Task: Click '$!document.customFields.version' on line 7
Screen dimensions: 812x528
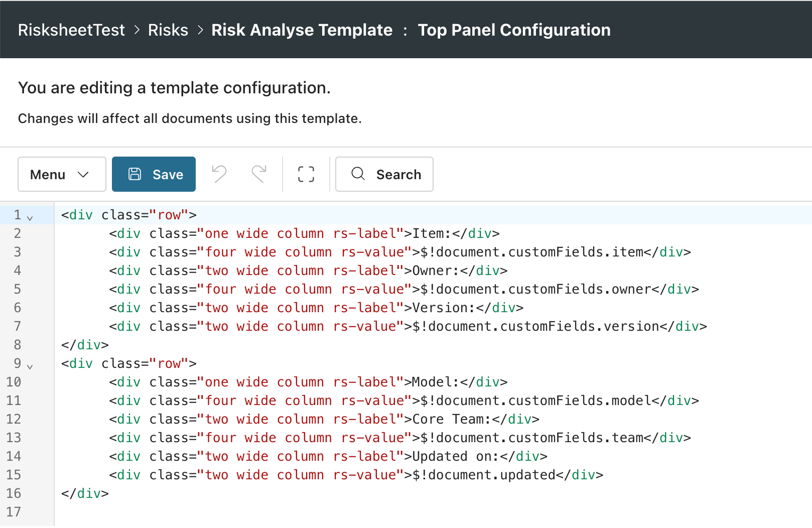Action: pyautogui.click(x=536, y=326)
